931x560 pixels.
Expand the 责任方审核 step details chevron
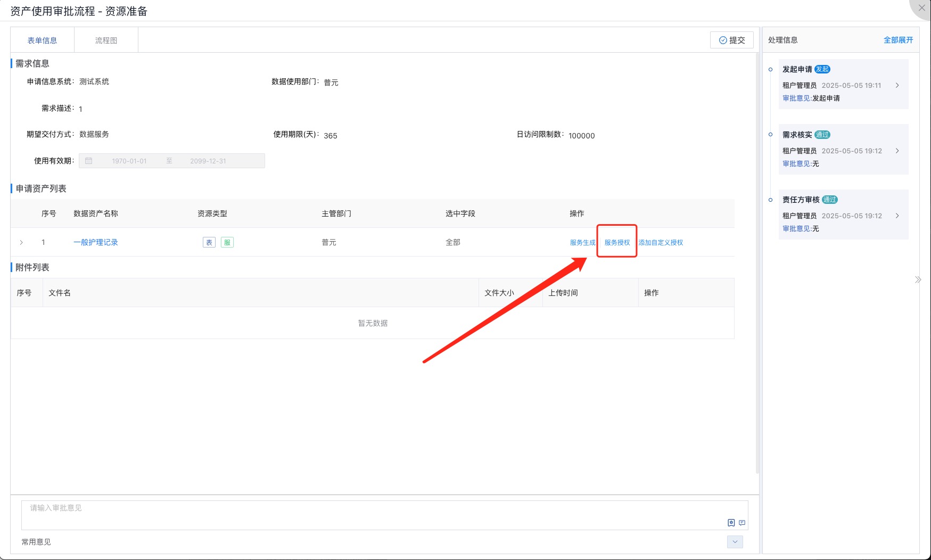(897, 216)
